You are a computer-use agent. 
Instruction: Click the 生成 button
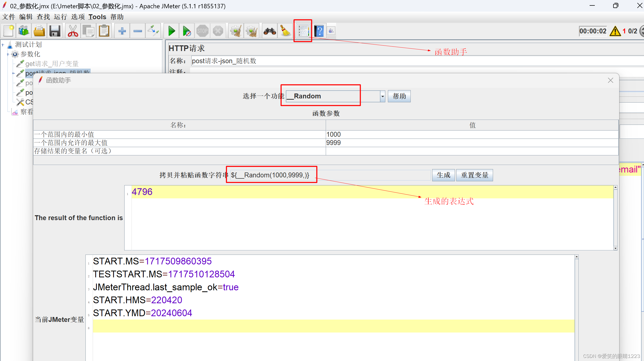coord(443,175)
